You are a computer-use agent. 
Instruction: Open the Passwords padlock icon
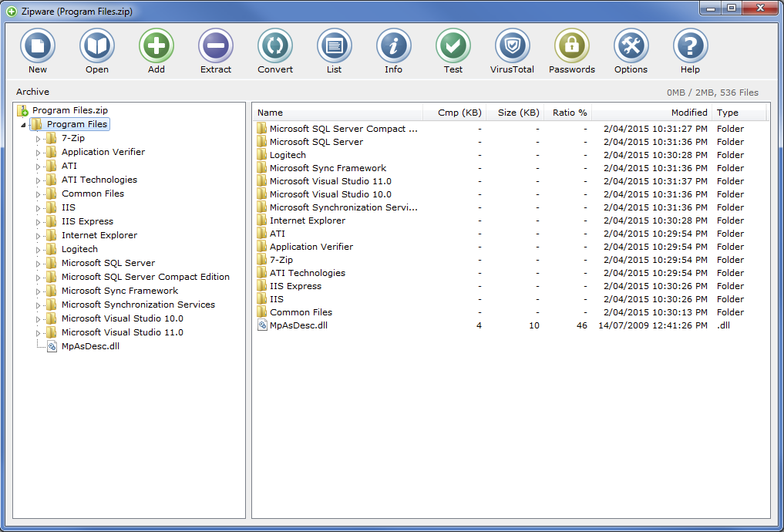pyautogui.click(x=572, y=46)
